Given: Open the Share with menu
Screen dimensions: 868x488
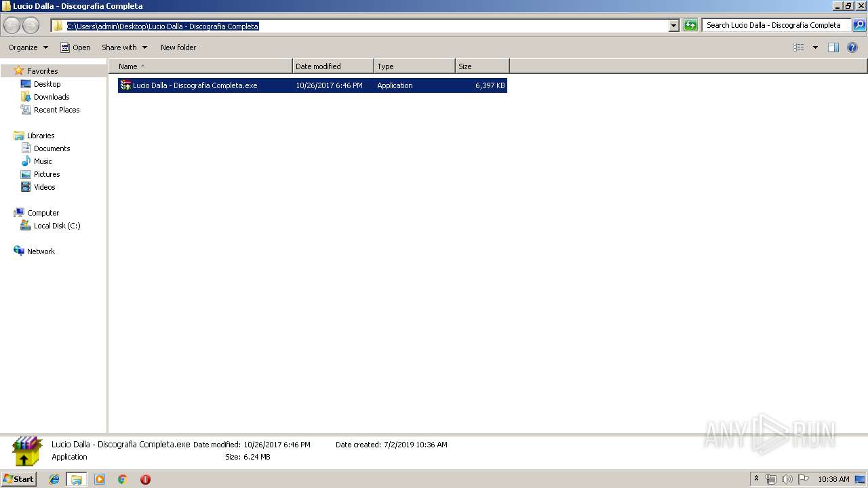Looking at the screenshot, I should [124, 47].
